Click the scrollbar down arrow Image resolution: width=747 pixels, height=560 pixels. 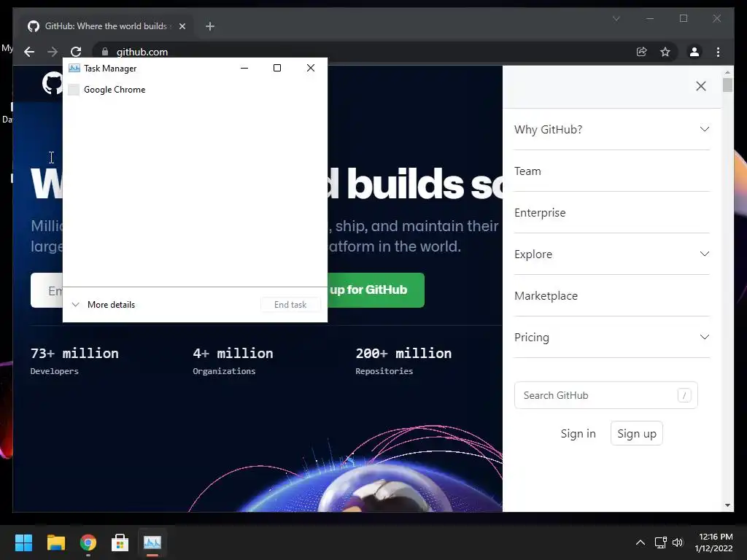[x=727, y=505]
